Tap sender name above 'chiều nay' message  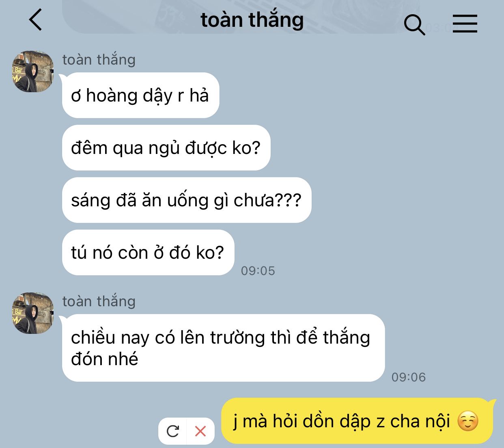pyautogui.click(x=99, y=301)
